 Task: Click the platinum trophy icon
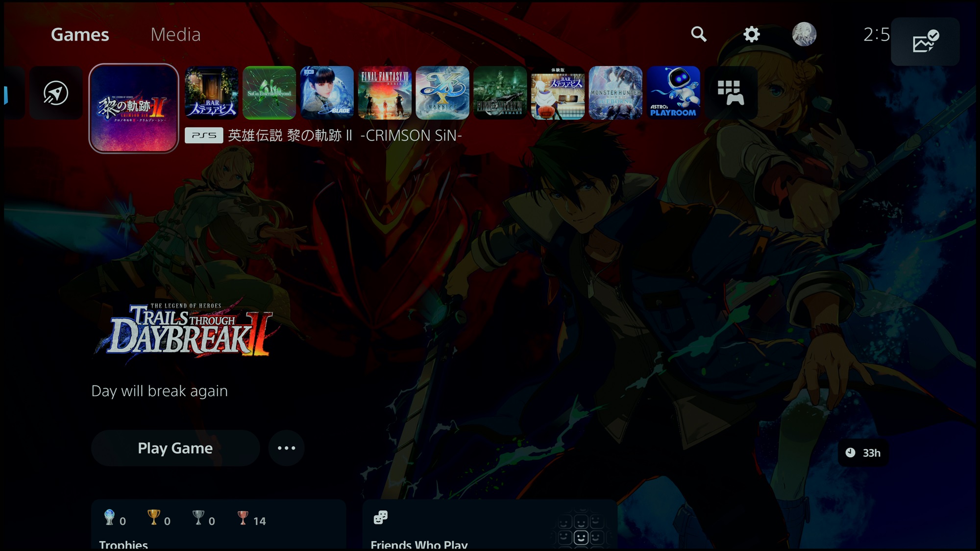pyautogui.click(x=109, y=517)
